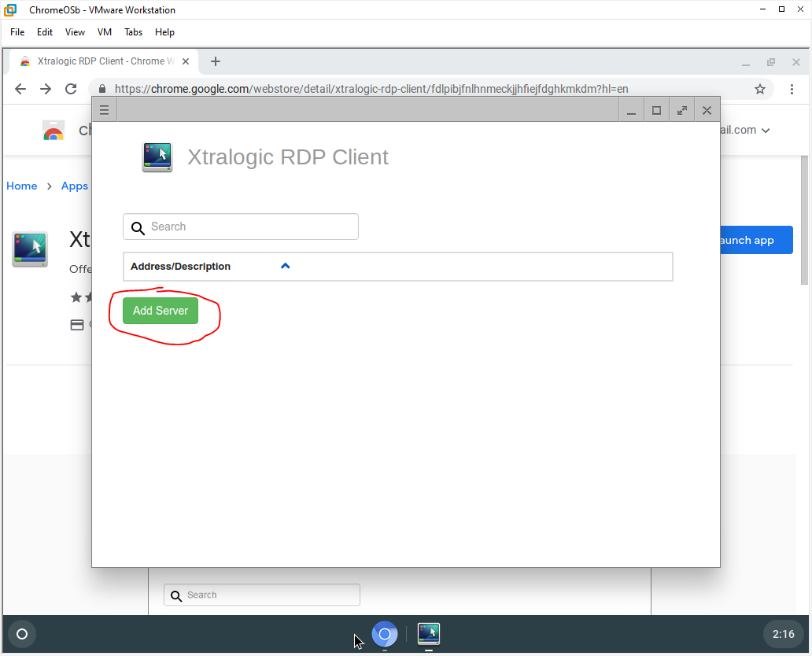
Task: Open the Chrome three-dot menu
Action: coord(792,89)
